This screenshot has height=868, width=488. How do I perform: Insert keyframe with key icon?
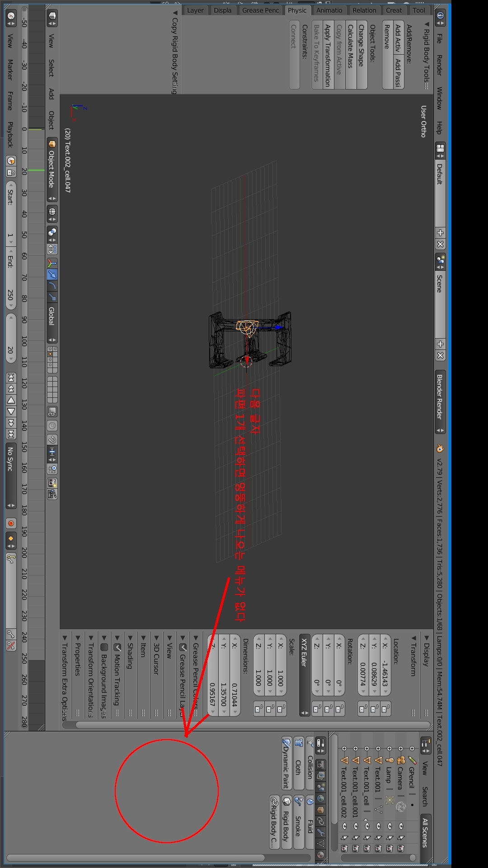[11, 634]
